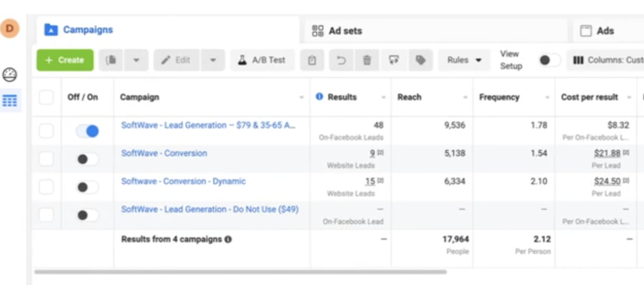The height and width of the screenshot is (285, 644).
Task: Click the $8.32 cost per result value
Action: click(618, 125)
